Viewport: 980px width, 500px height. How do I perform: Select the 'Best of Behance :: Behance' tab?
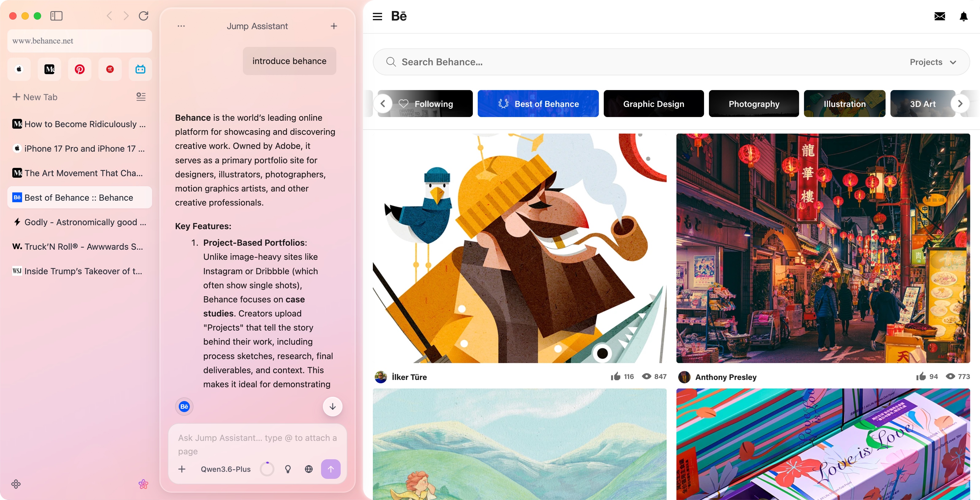pyautogui.click(x=79, y=197)
